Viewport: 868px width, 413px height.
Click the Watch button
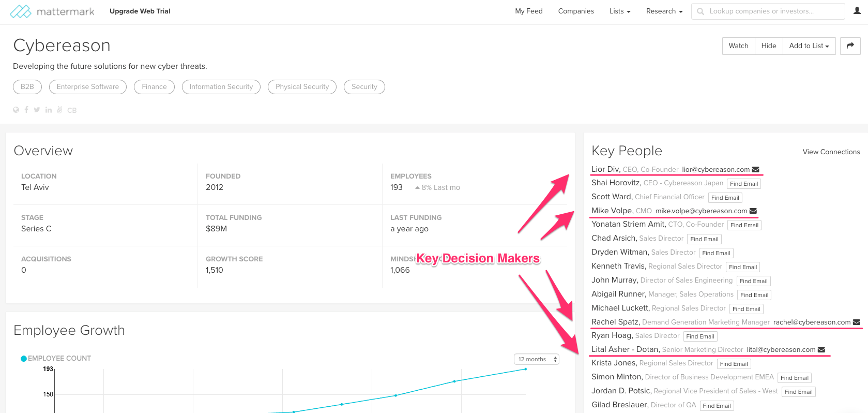pyautogui.click(x=738, y=46)
